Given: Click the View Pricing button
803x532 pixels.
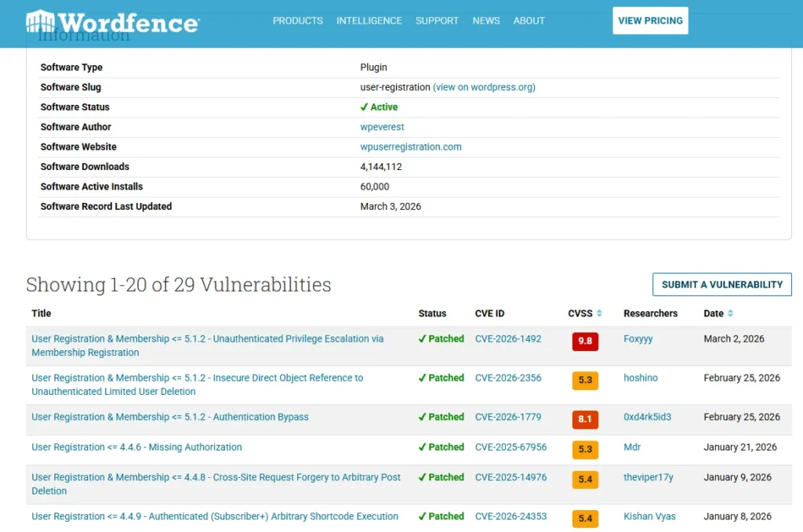Looking at the screenshot, I should [650, 21].
